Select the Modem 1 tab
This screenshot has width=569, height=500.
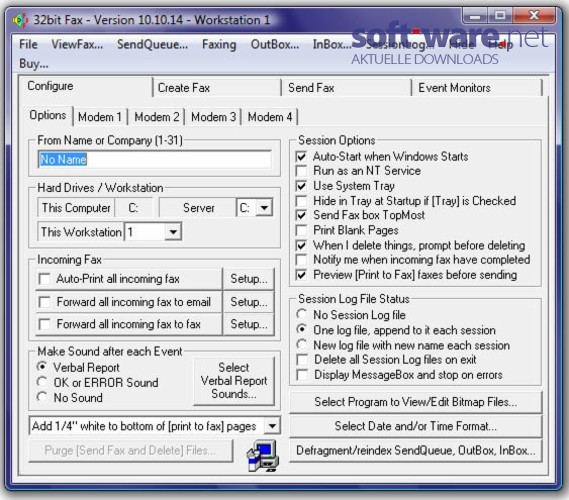click(100, 117)
